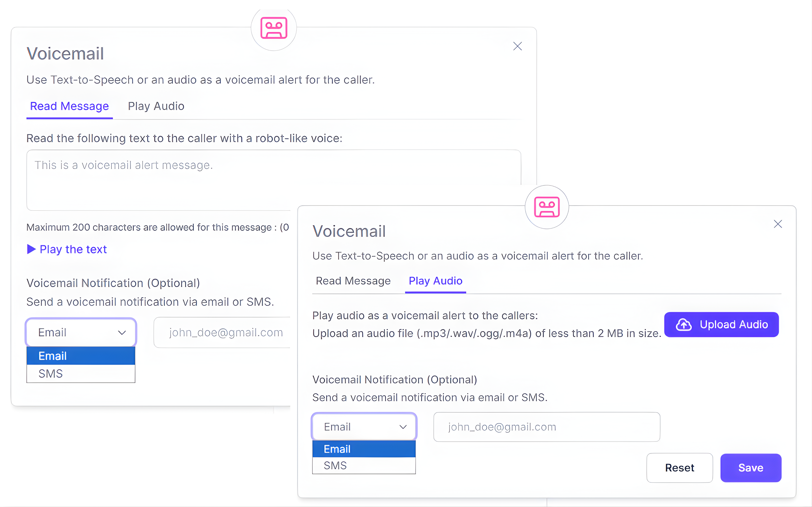
Task: Switch to the Play Audio tab on front dialog
Action: (x=156, y=106)
